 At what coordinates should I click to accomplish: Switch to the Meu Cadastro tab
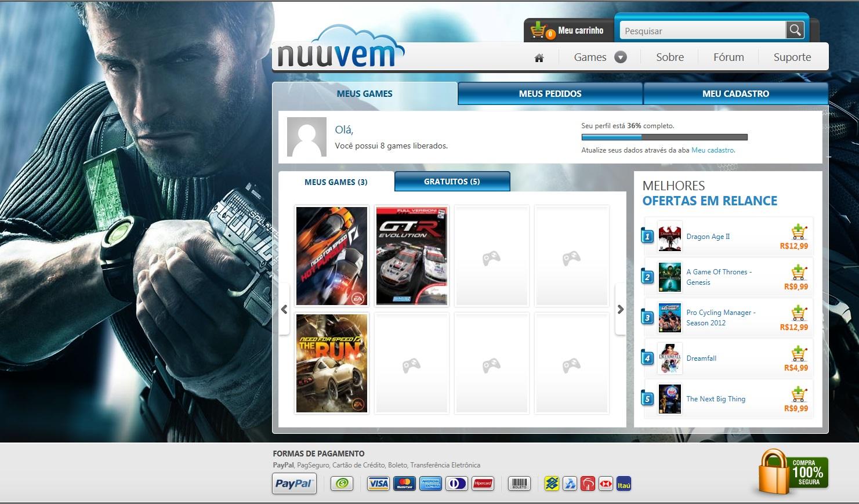[735, 93]
